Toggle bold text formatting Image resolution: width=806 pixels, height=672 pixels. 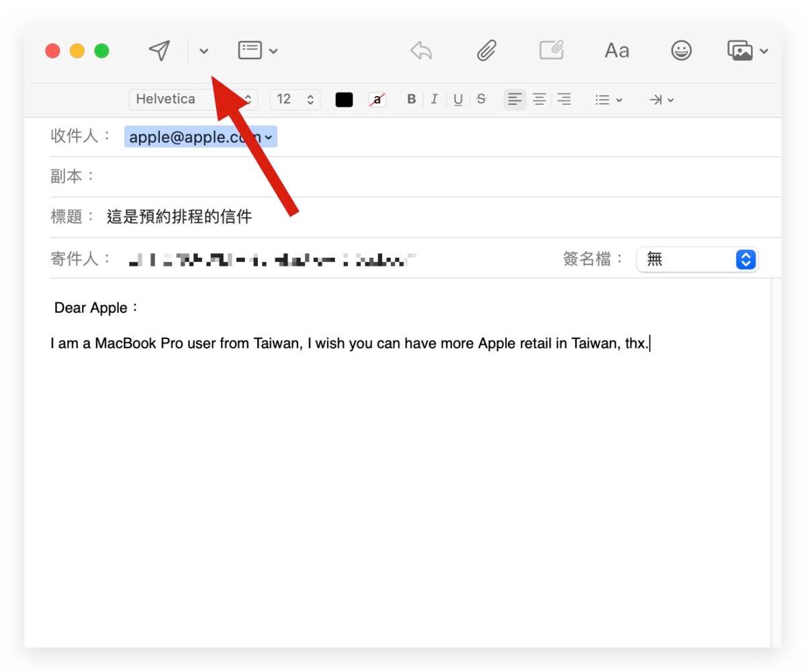click(412, 99)
